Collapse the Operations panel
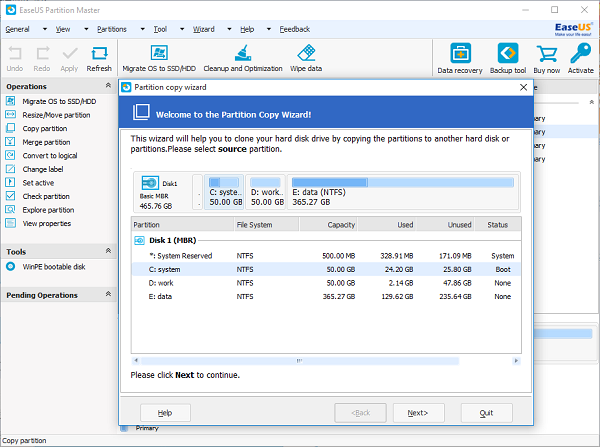The image size is (600, 447). (x=108, y=85)
